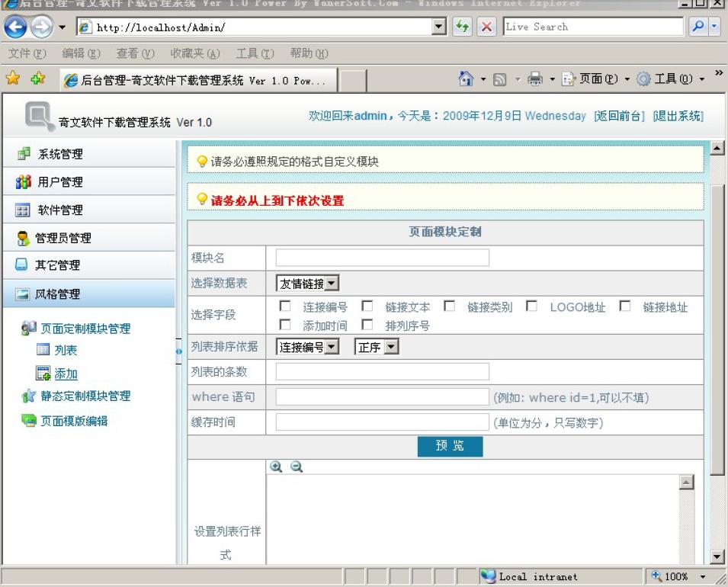
Task: Click the browser Back arrow button
Action: point(15,27)
